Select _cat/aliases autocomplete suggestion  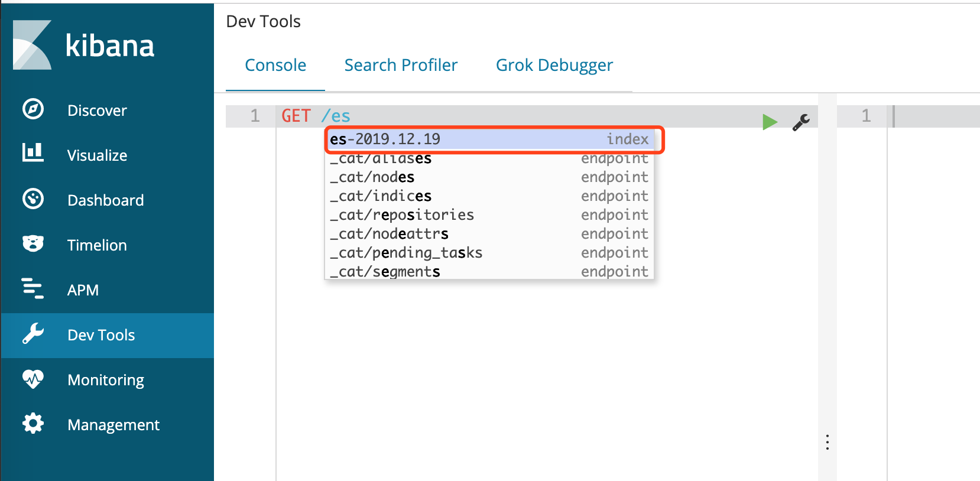(x=490, y=158)
